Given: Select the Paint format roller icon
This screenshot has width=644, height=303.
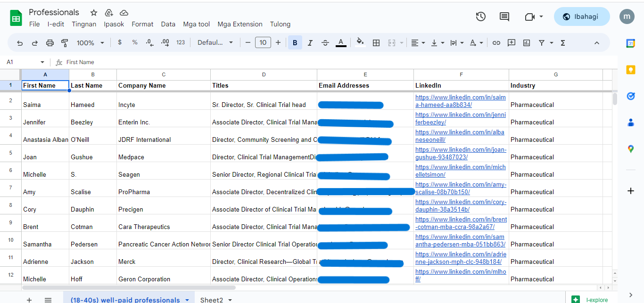Looking at the screenshot, I should point(65,43).
